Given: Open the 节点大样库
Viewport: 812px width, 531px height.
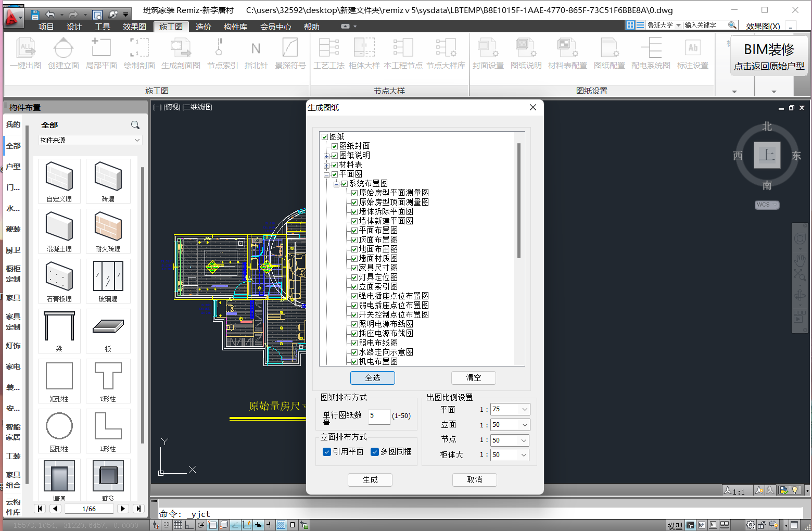Looking at the screenshot, I should pos(446,54).
